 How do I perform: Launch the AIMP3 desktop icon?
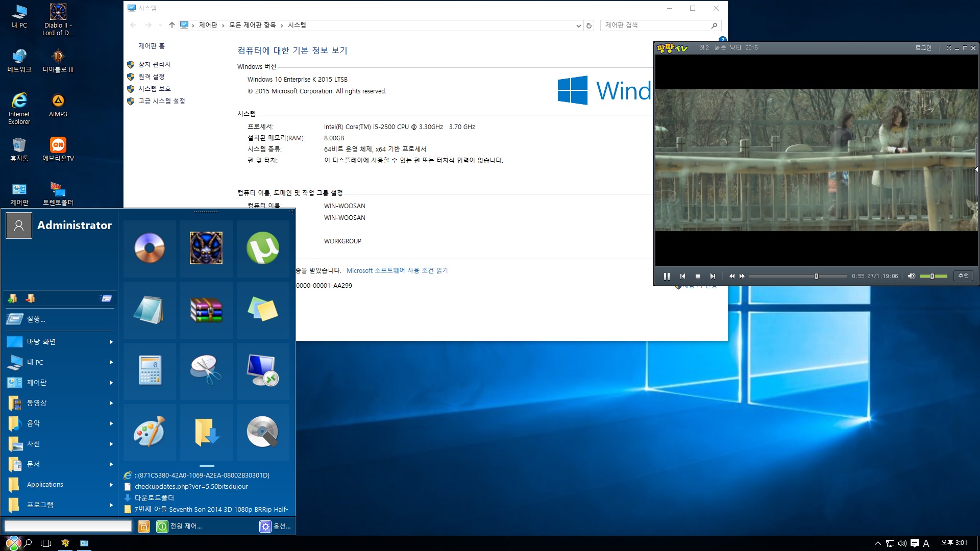tap(58, 105)
